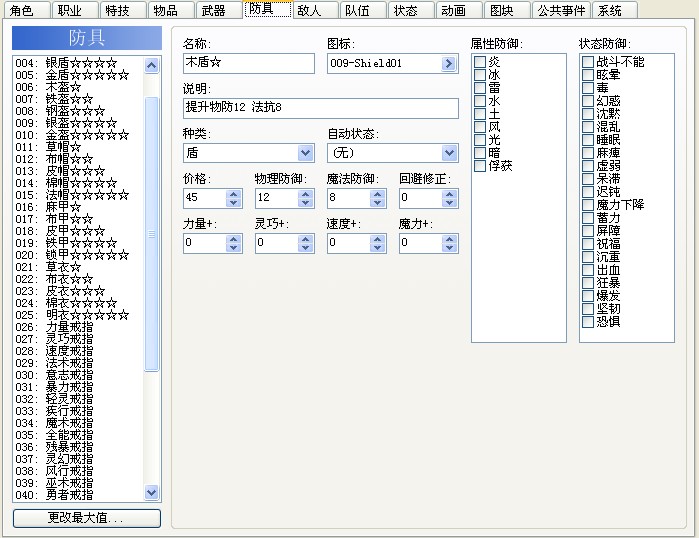The height and width of the screenshot is (538, 699).
Task: Enable 冰 element defense checkbox
Action: [x=480, y=75]
